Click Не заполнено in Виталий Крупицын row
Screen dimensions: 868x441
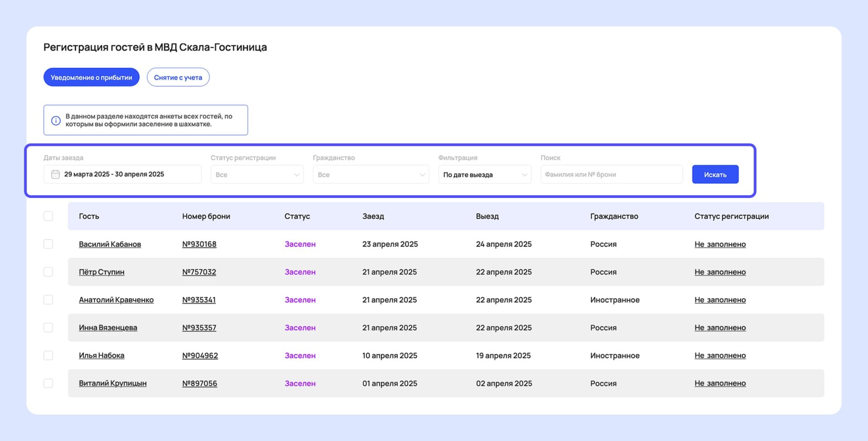[x=720, y=384]
